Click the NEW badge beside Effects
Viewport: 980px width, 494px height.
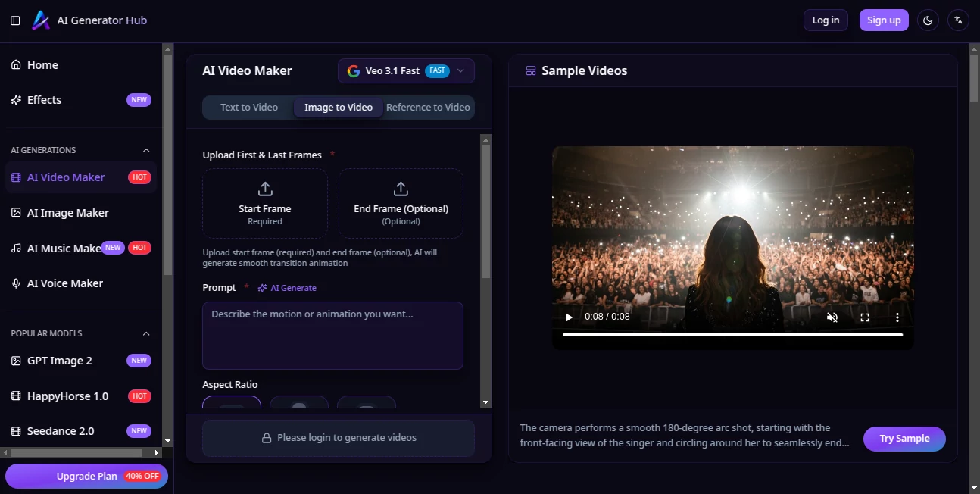tap(139, 100)
